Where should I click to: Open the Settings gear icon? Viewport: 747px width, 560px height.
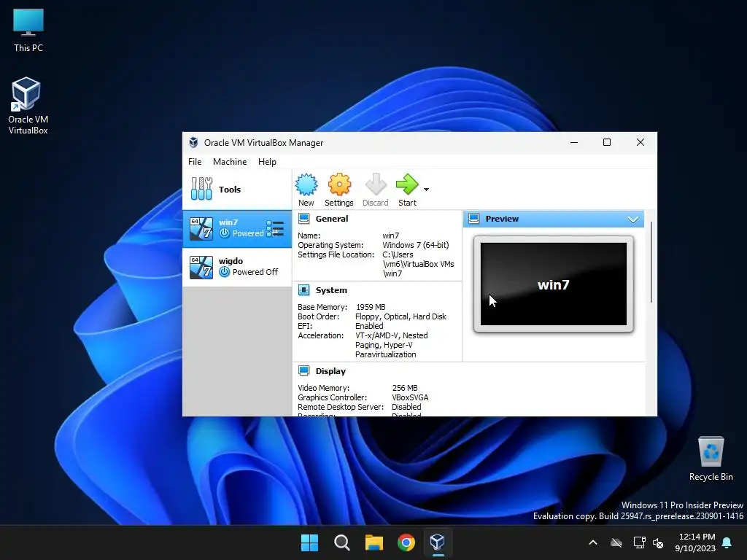(x=339, y=184)
